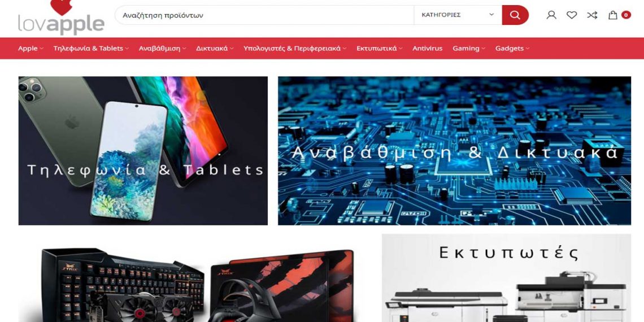Open the Αναβάθμιση & Δικτυακά banner
Image resolution: width=644 pixels, height=322 pixels.
[454, 151]
